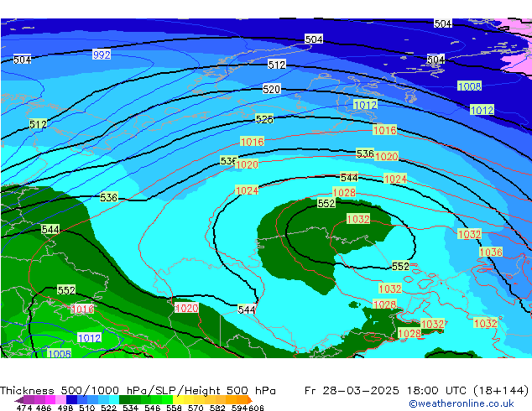This screenshot has height=411, width=532.
Task: Select the 1032 label inside the closed 552 contour
Action: [358, 219]
